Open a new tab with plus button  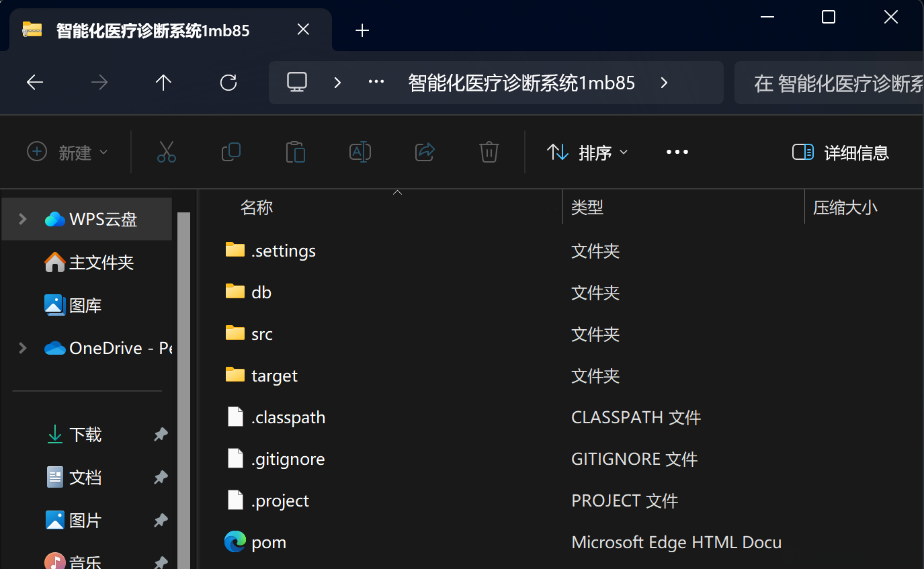click(x=362, y=30)
